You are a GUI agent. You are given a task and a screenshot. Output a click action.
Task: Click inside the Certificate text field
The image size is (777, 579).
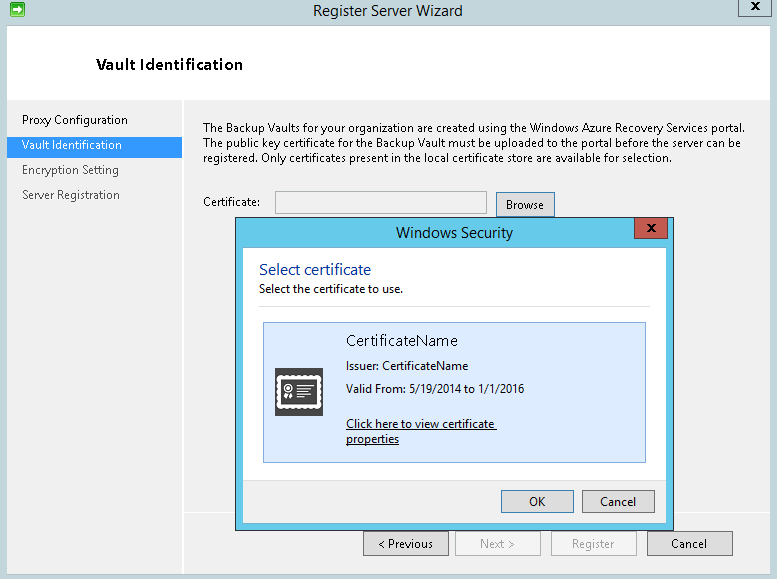381,203
